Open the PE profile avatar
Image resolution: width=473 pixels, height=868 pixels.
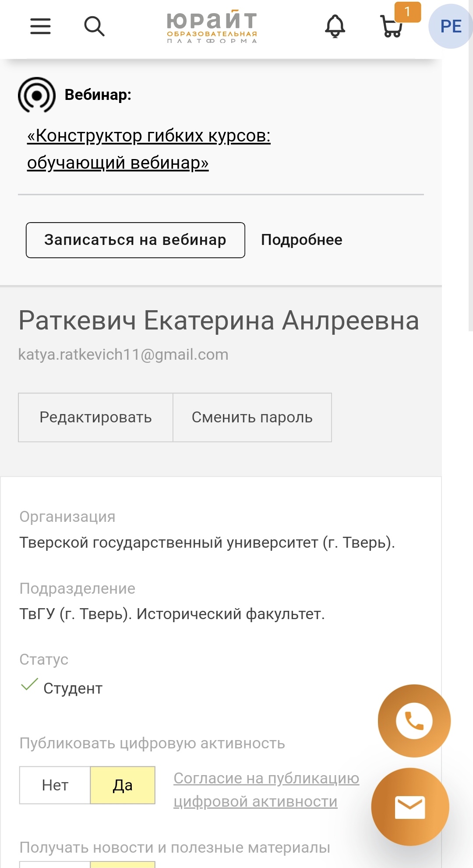coord(451,26)
